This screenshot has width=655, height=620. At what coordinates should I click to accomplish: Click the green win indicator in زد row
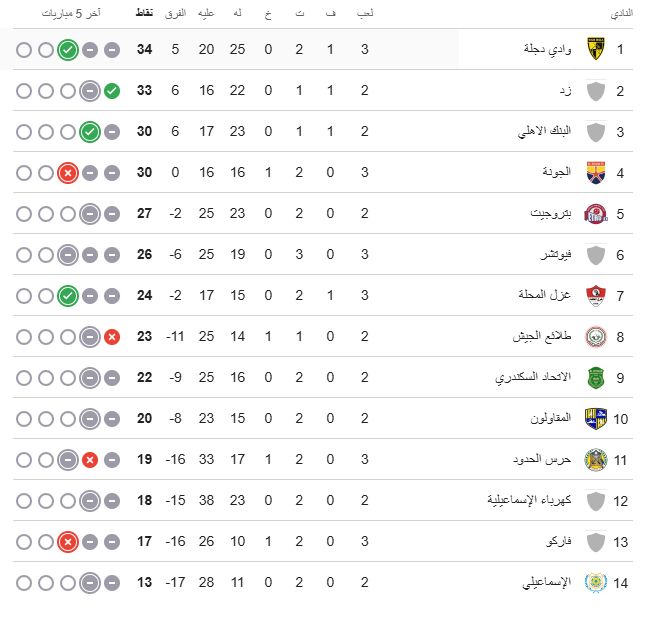pyautogui.click(x=112, y=90)
